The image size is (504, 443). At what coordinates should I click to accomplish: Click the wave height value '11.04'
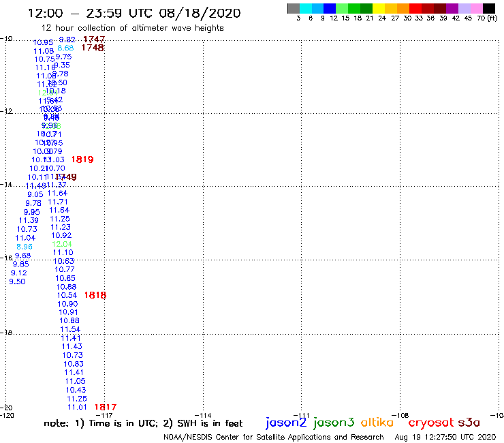pyautogui.click(x=25, y=238)
